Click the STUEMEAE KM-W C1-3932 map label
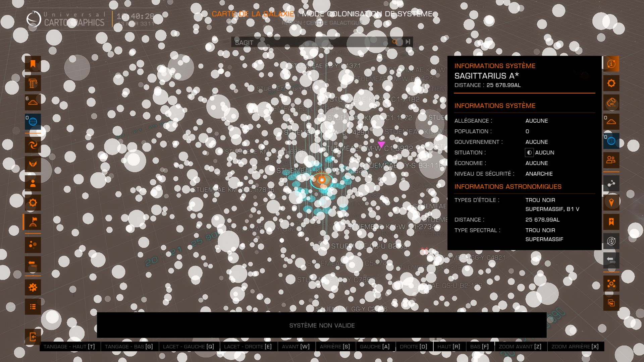 coord(369,148)
